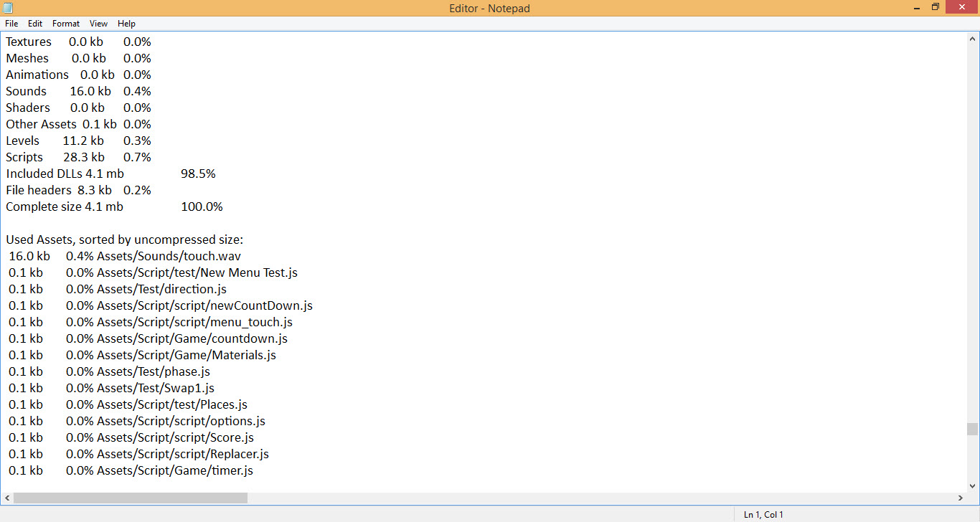Screen dimensions: 980x522
Task: Click the "newCountDown.js" line
Action: (x=161, y=305)
